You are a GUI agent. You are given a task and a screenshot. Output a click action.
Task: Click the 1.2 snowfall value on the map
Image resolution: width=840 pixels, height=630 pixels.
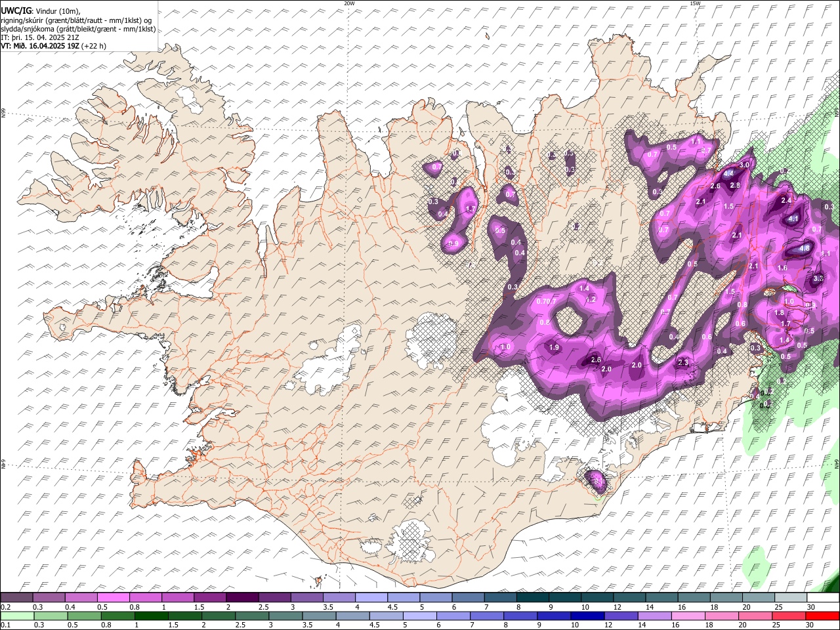(x=591, y=300)
